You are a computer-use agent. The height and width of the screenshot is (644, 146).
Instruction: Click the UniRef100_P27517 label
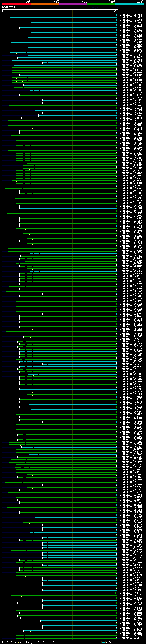click(x=131, y=45)
